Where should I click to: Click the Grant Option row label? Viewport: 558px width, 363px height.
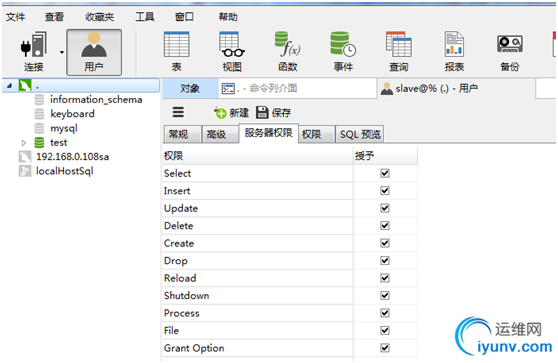tap(194, 348)
